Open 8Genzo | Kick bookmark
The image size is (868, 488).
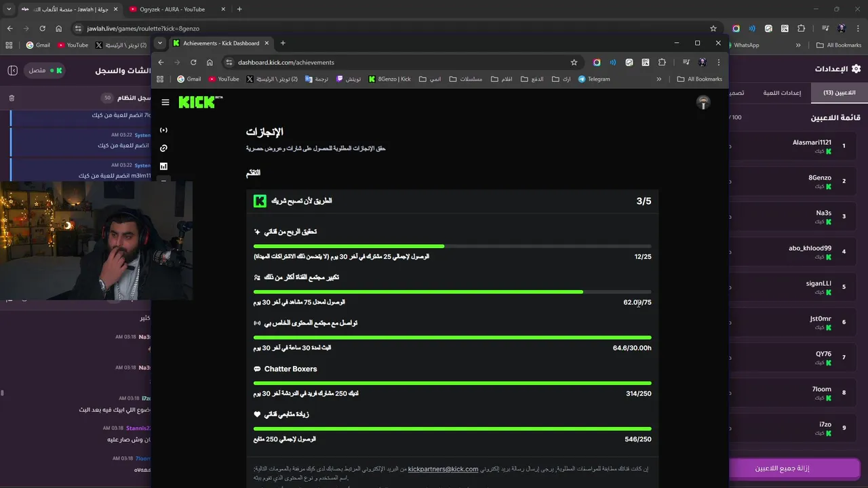[x=390, y=79]
